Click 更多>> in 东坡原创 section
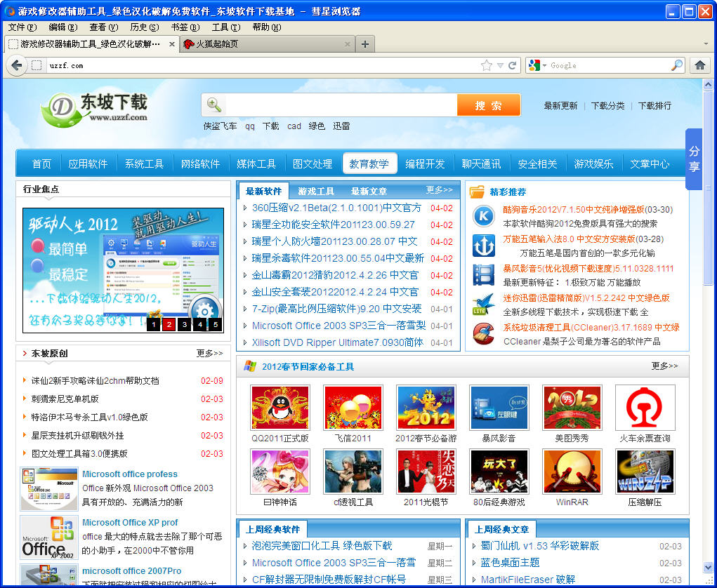The width and height of the screenshot is (717, 588). click(x=209, y=353)
